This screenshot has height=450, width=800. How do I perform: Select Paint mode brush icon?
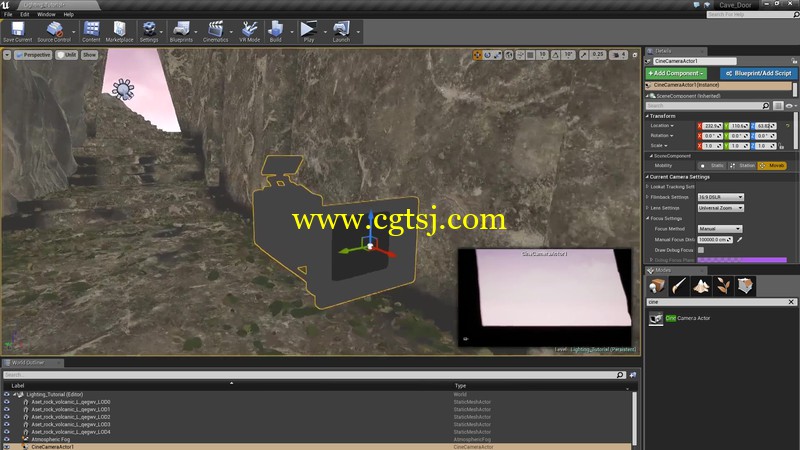click(x=679, y=286)
